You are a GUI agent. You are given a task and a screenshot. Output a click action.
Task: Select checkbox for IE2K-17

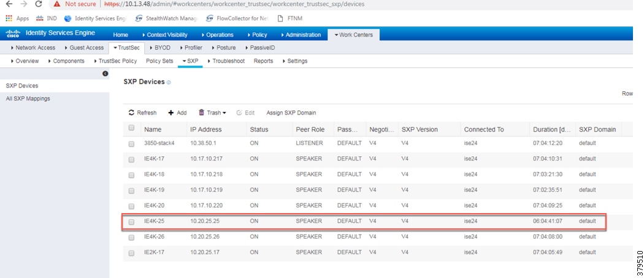131,254
